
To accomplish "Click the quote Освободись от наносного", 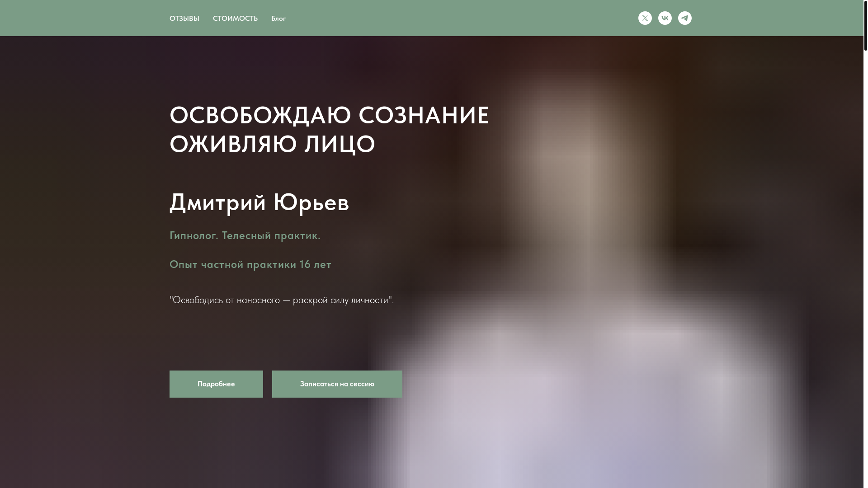I will 282,300.
